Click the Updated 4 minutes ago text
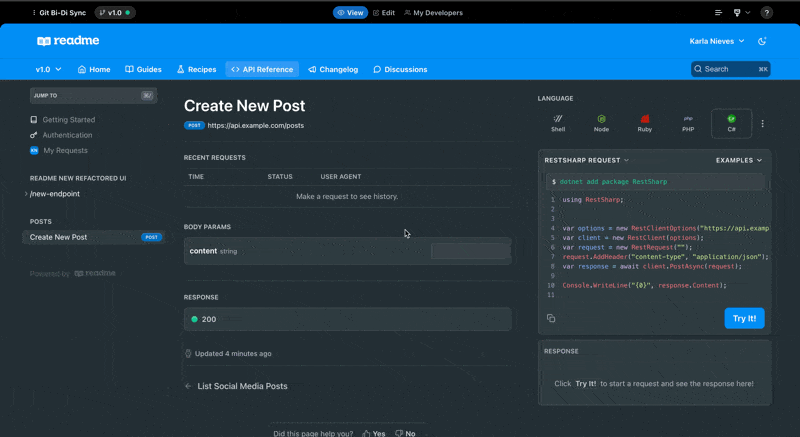Viewport: 800px width, 437px height. (x=233, y=353)
